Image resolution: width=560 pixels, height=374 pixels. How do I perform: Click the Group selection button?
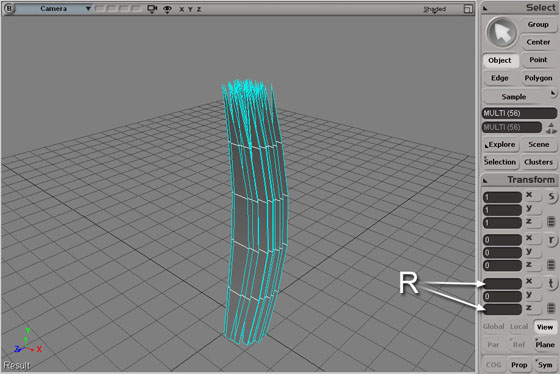click(x=538, y=25)
